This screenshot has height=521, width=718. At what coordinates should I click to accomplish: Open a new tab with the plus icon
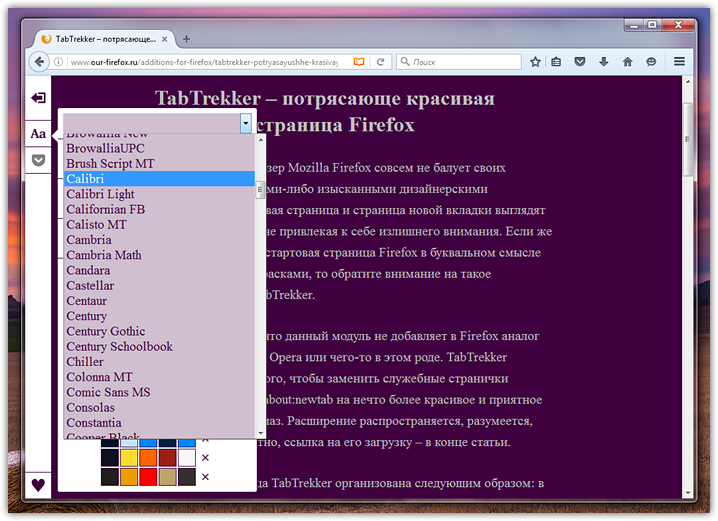186,39
